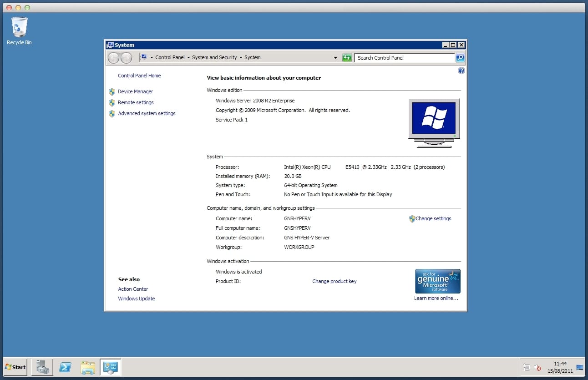Screen dimensions: 588x380
Task: Click the genuine Microsoft software badge
Action: point(437,281)
